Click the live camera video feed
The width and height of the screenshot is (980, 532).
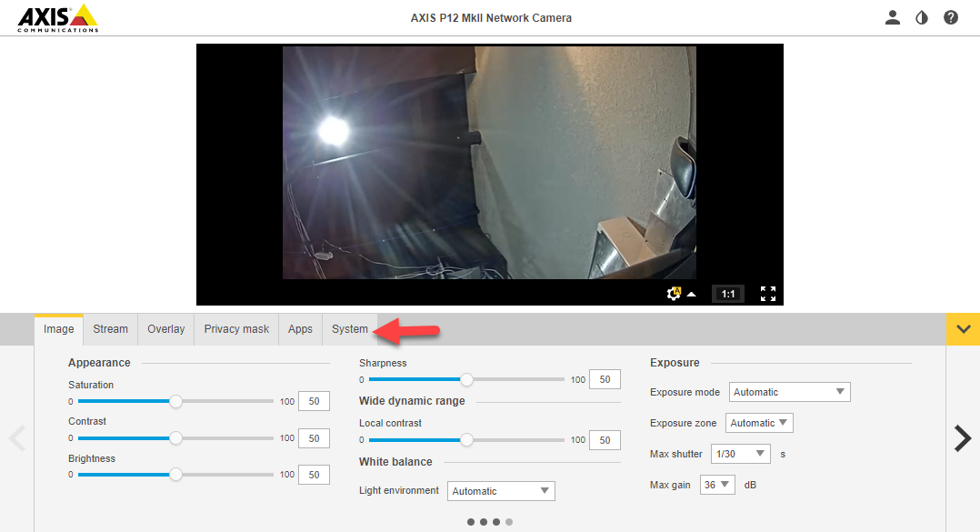[x=489, y=163]
